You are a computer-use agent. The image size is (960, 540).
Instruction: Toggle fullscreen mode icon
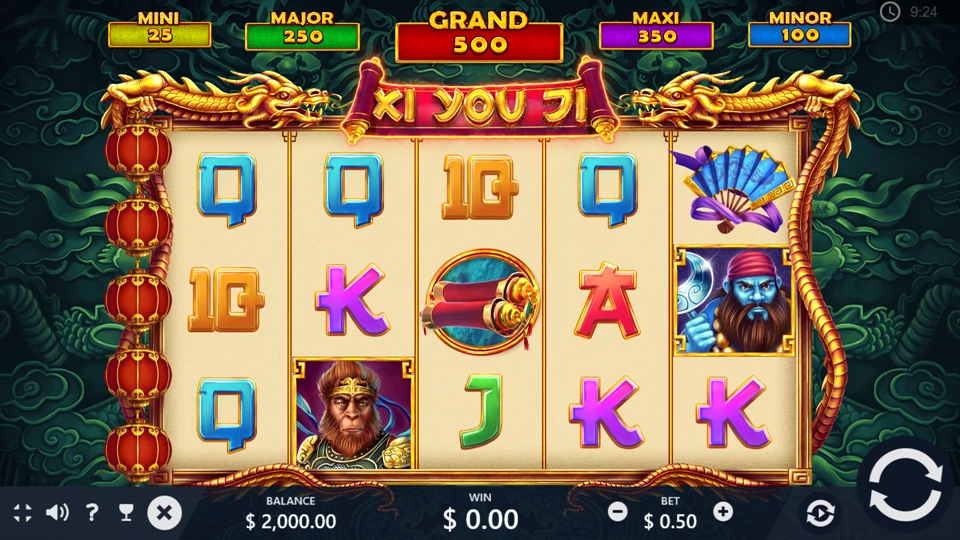23,513
